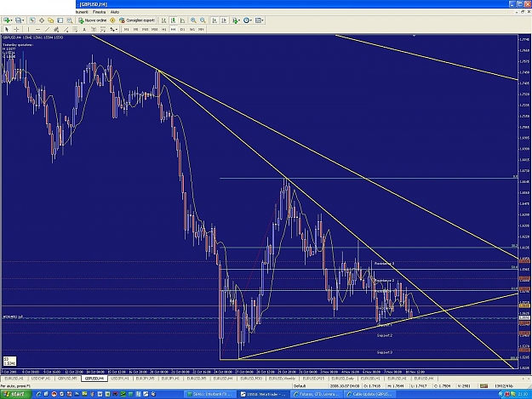Open the Strategy Tester icon
Viewport: 532px width, 399px height.
pos(69,20)
